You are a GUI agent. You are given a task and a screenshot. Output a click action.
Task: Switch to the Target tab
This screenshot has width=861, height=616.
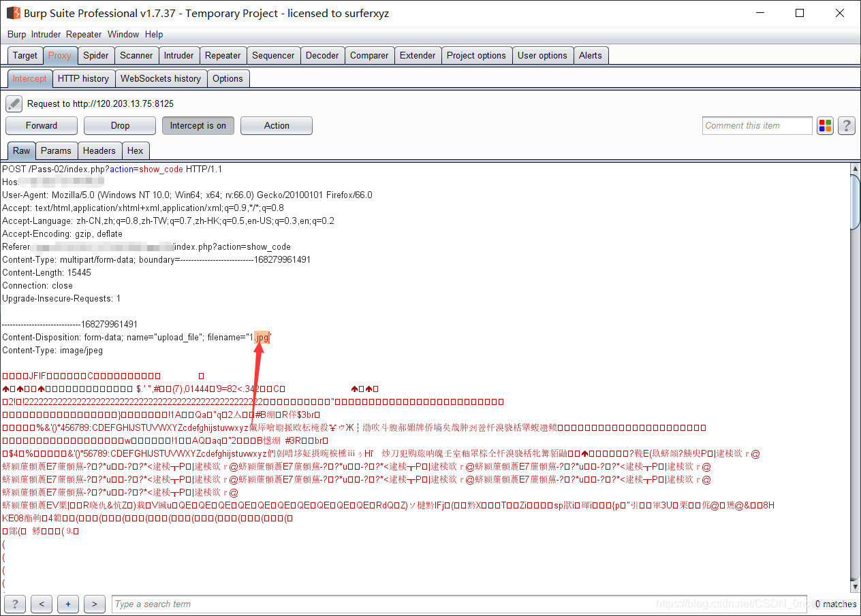(25, 55)
